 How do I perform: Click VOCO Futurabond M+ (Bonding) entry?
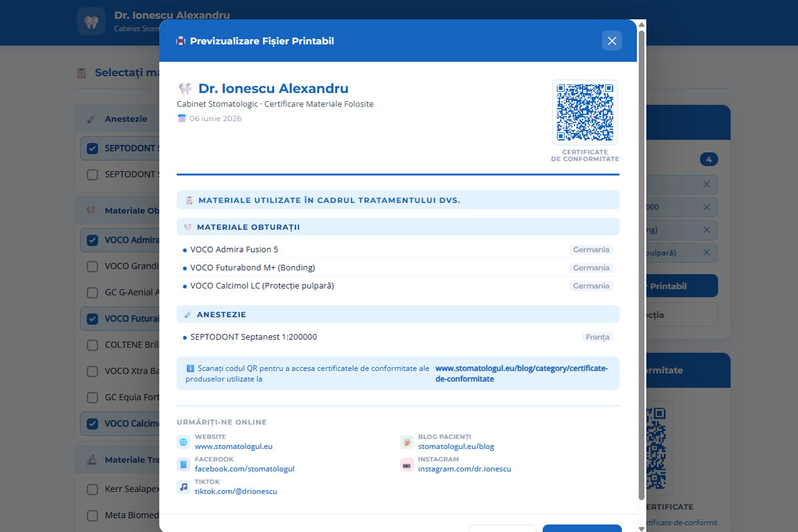coord(398,268)
